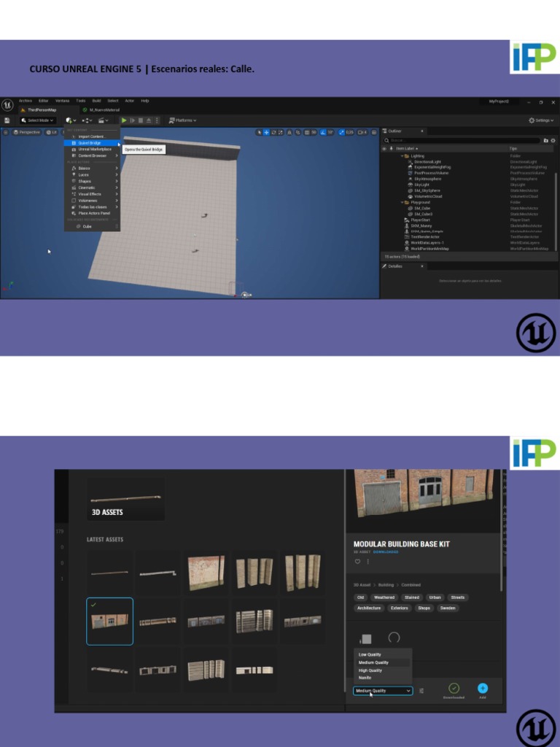This screenshot has height=747, width=560.
Task: Select the red brick wall asset thumbnail
Action: [x=206, y=573]
